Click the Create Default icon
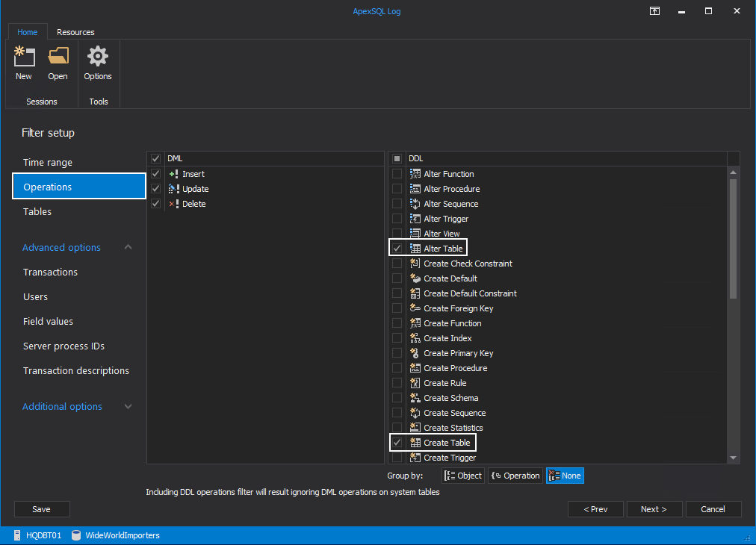This screenshot has width=756, height=545. tap(415, 278)
